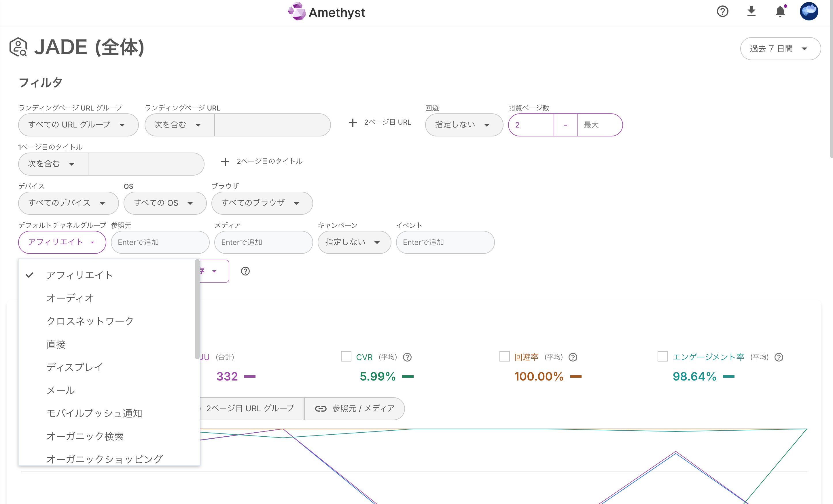Click the 2ページ目のタイトル add button

pyautogui.click(x=262, y=161)
